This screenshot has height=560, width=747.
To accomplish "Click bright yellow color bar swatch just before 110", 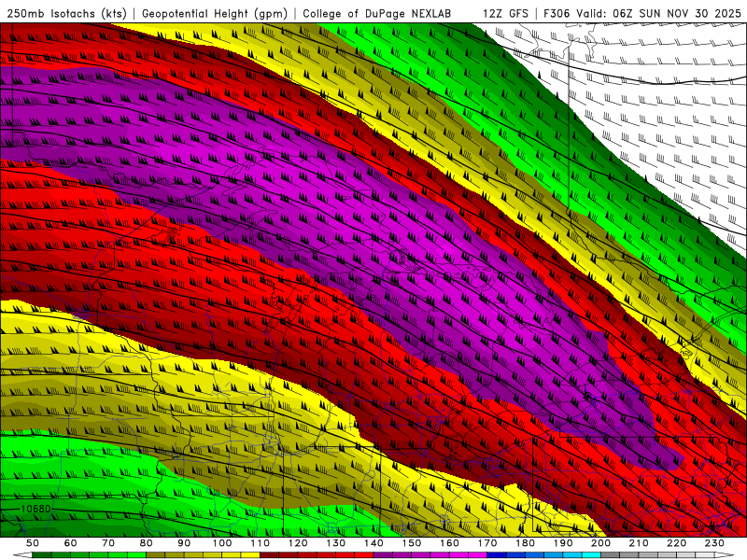I will pos(250,555).
